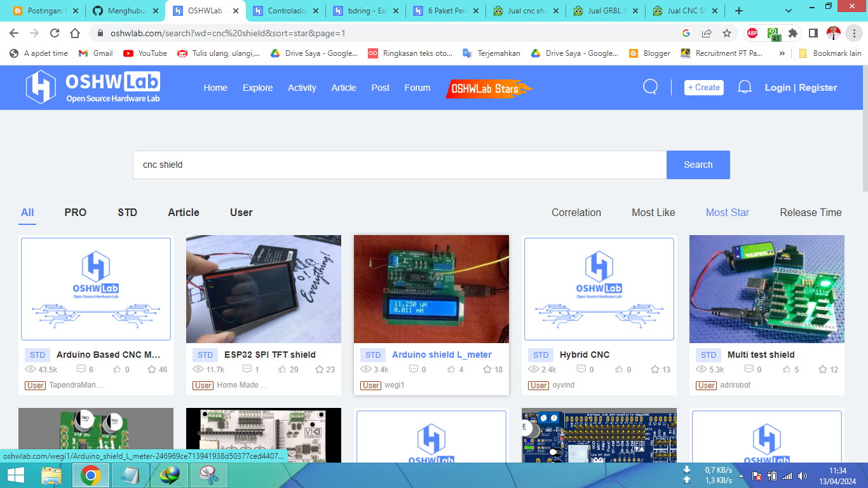This screenshot has height=488, width=868.
Task: Sort results by Correlation
Action: pos(576,212)
